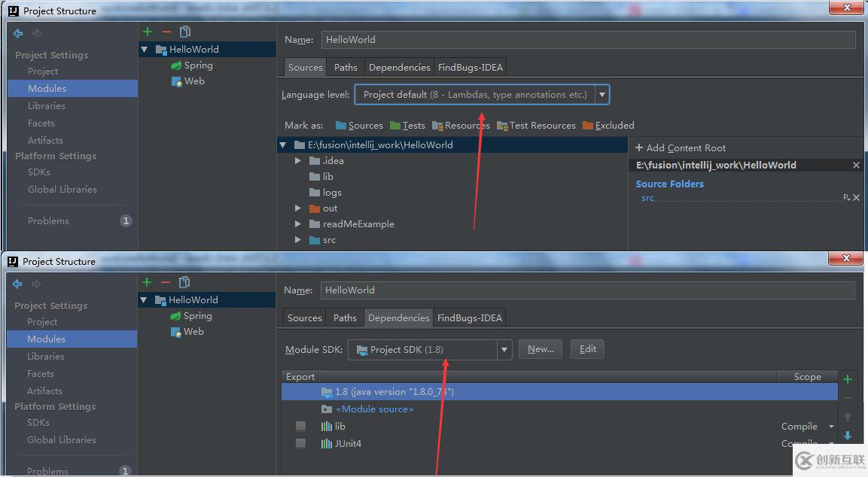Select Web facet in bottom window tree
Screen dimensions: 868x477
point(187,332)
